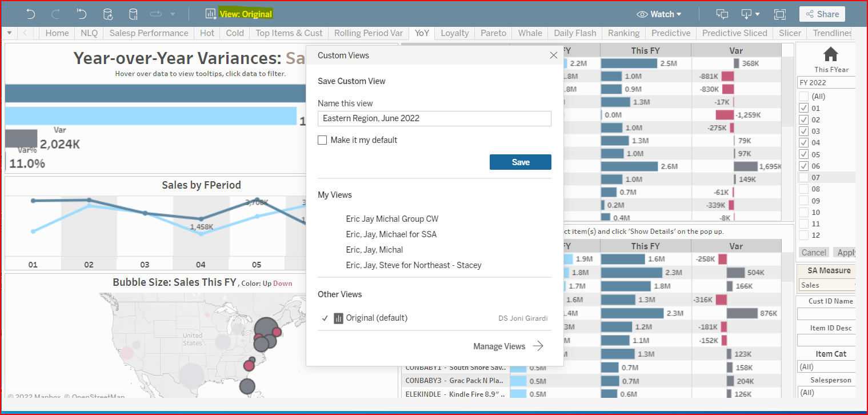This screenshot has width=868, height=415.
Task: Toggle the (All) periods checkbox
Action: coord(804,97)
